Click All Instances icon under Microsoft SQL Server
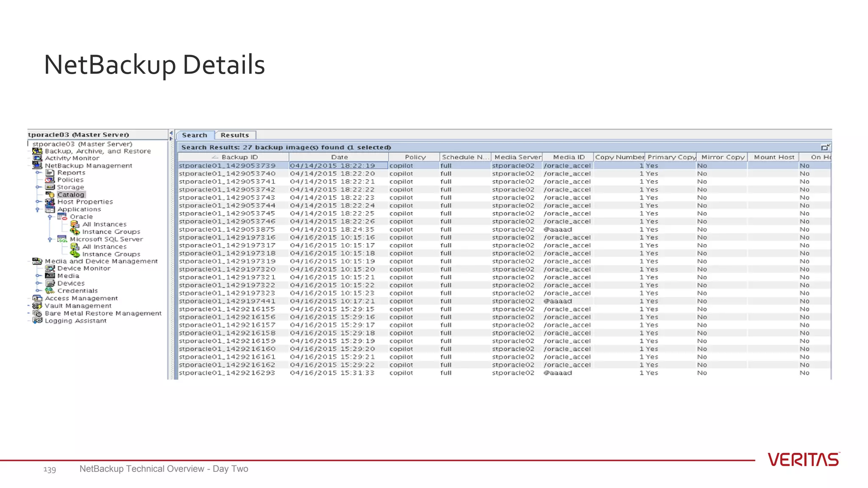This screenshot has height=488, width=868. [x=75, y=247]
